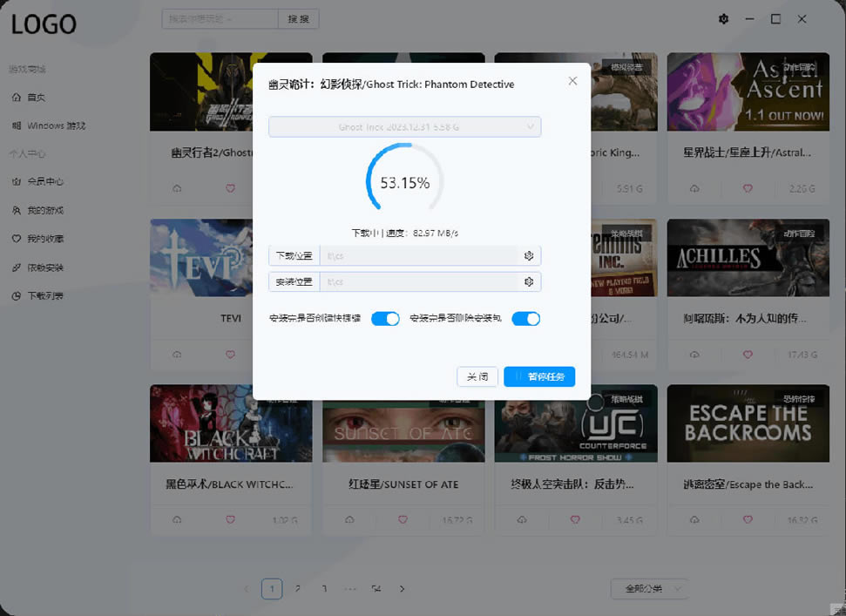Go to previous page with left arrow
This screenshot has width=846, height=616.
coord(246,588)
